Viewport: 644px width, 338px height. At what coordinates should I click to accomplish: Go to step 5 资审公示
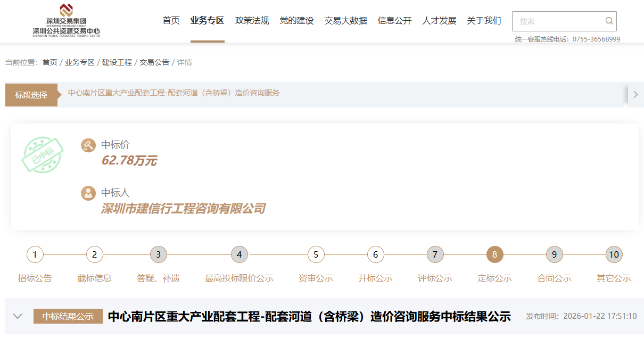tap(316, 254)
